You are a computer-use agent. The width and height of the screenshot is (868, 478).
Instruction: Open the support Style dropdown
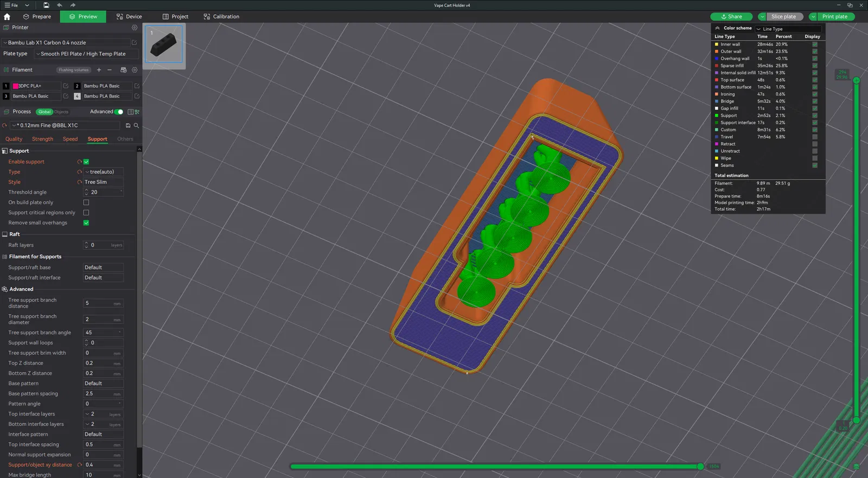coord(103,182)
